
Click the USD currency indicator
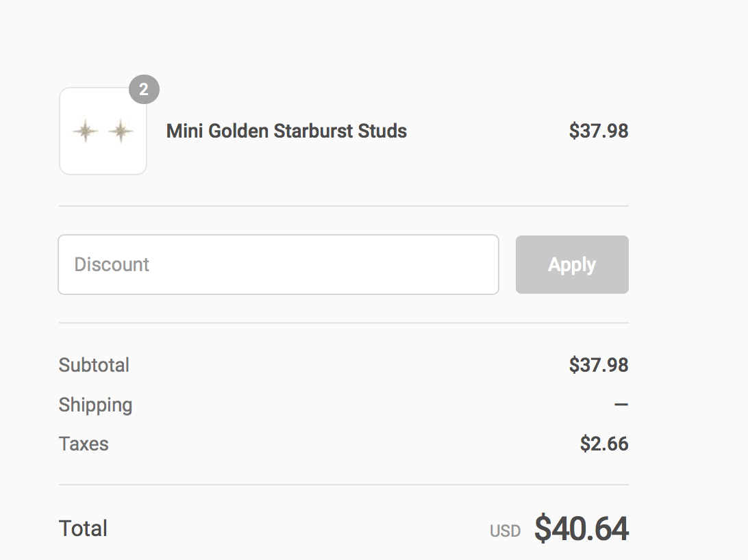coord(505,531)
